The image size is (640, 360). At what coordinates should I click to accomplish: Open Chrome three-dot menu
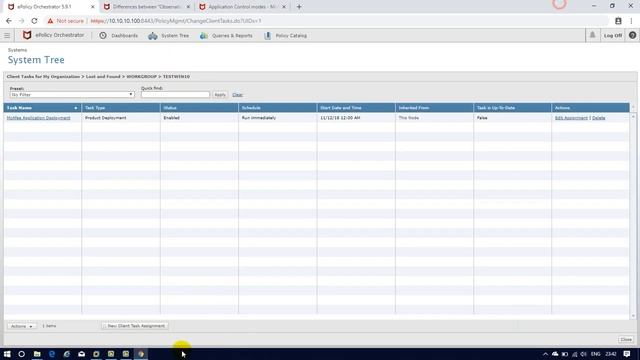(631, 21)
